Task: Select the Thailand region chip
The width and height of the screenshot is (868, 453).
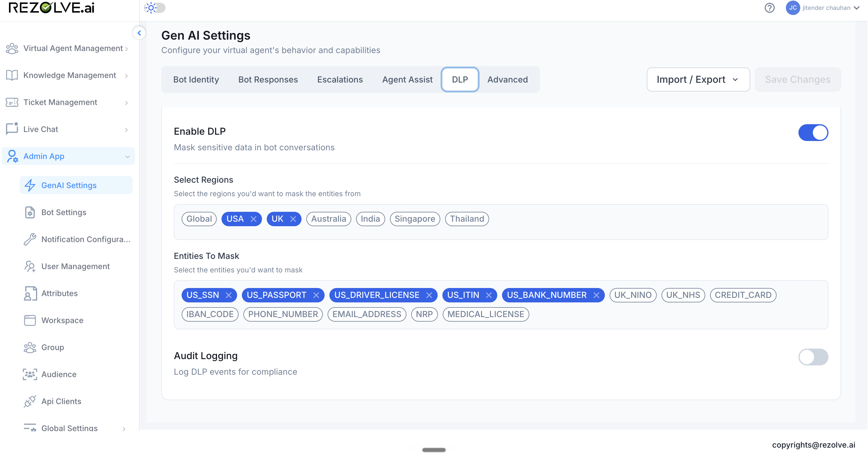Action: [x=467, y=219]
